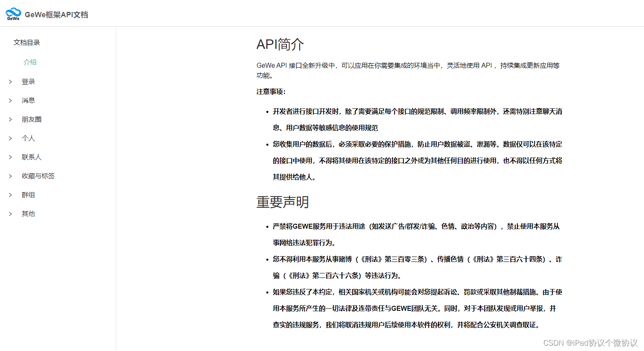Expand the 收藏与标签 section chevron
This screenshot has width=644, height=351.
pyautogui.click(x=10, y=176)
